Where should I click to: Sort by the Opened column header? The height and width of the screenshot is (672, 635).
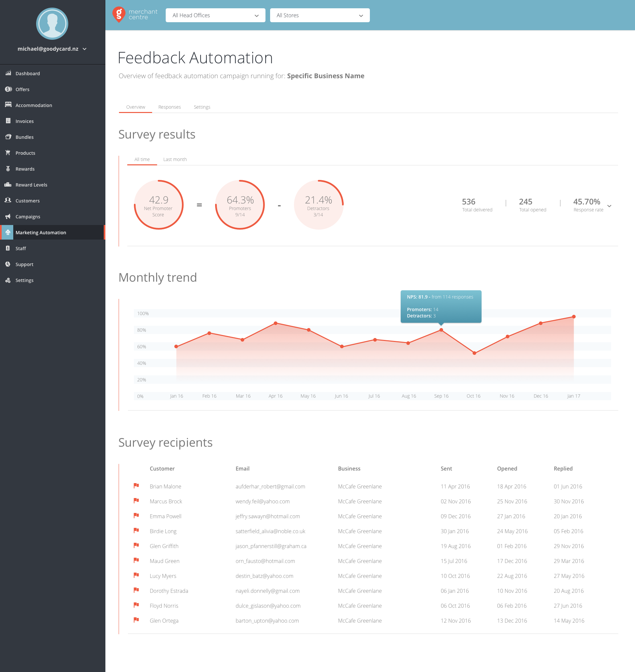point(507,468)
